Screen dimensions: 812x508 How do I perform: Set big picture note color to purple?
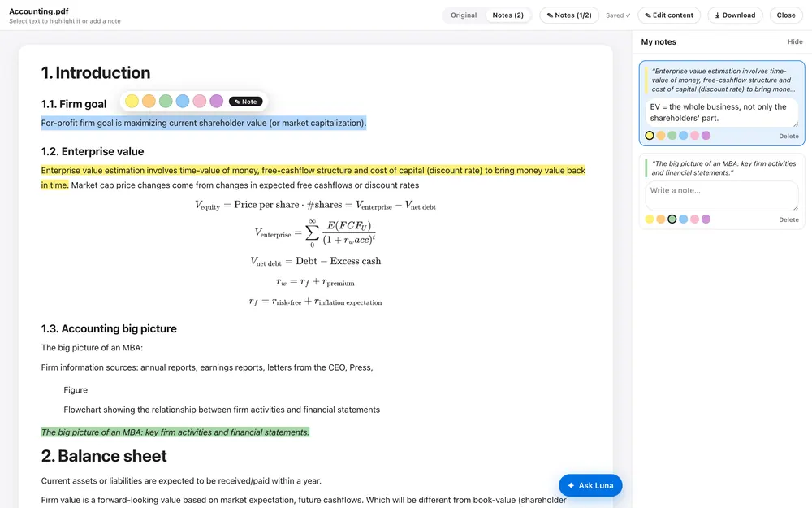coord(706,219)
